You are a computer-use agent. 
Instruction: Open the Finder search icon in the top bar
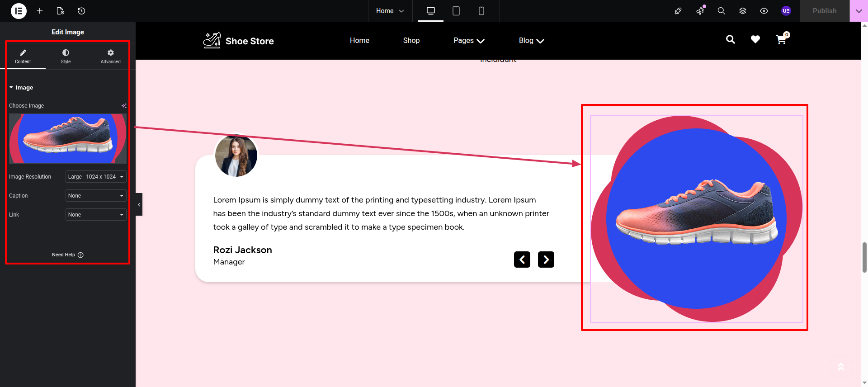coord(721,11)
